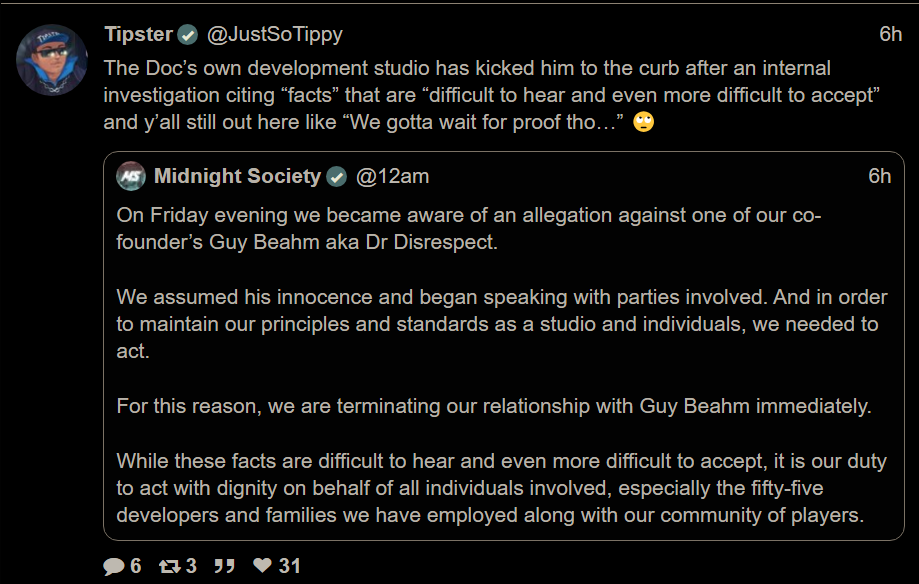Click the reply speech bubble icon
The height and width of the screenshot is (584, 919).
click(x=114, y=567)
